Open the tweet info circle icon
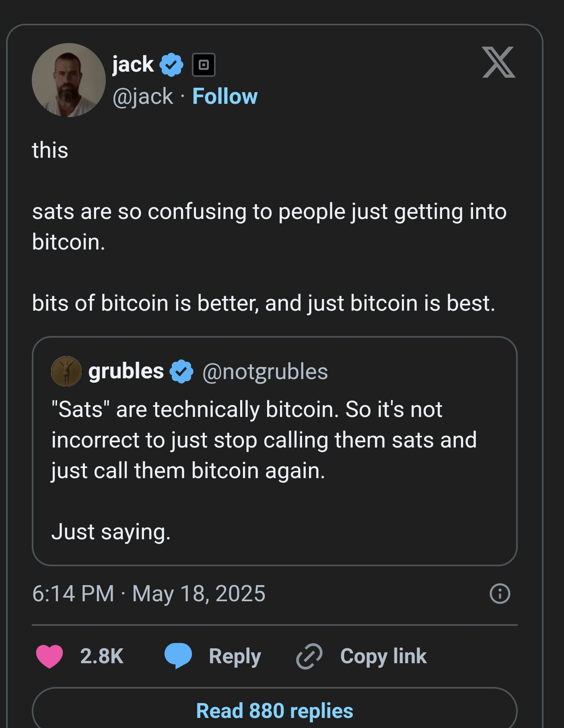 point(500,594)
